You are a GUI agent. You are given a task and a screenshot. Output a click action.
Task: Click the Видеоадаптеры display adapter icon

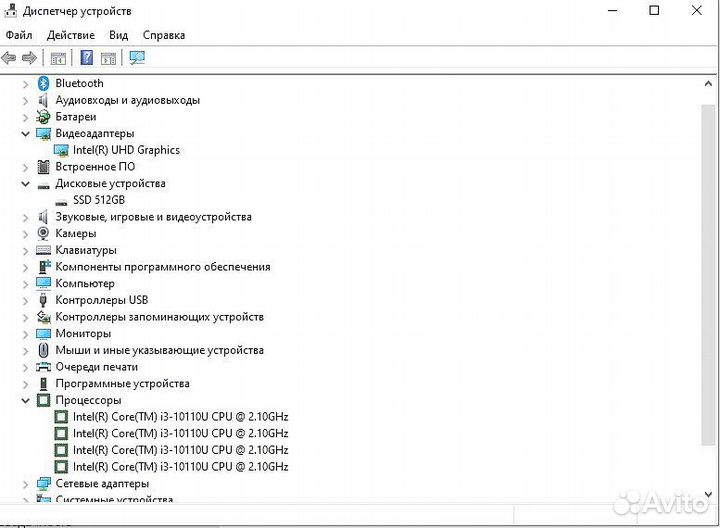(43, 134)
